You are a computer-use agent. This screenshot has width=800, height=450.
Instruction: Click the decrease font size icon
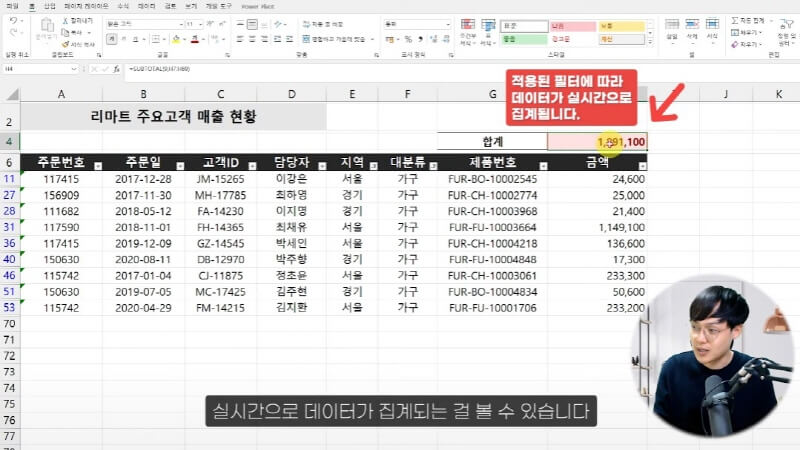pos(222,24)
